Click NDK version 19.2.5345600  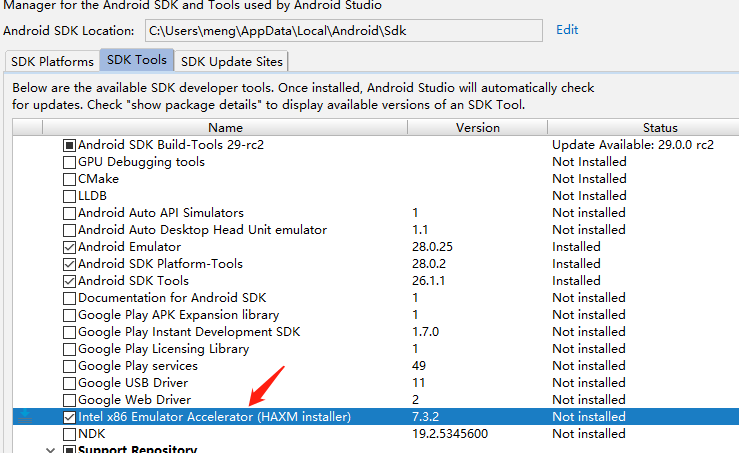coord(450,434)
